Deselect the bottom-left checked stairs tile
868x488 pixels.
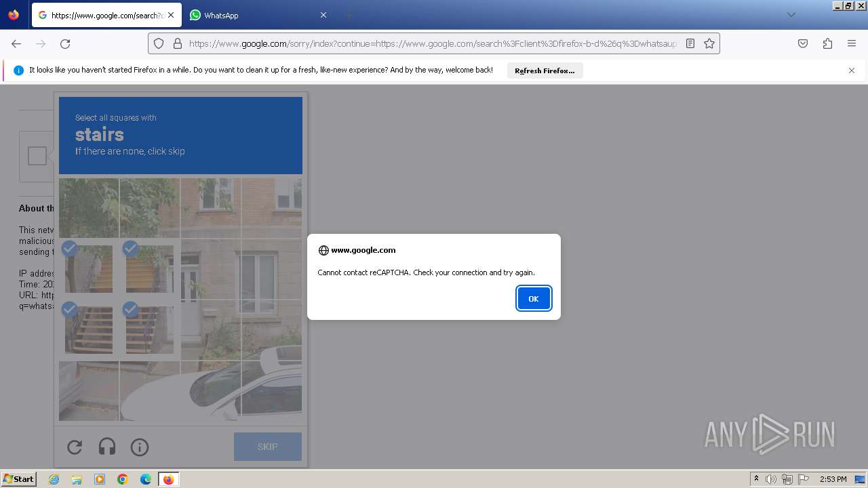89,330
